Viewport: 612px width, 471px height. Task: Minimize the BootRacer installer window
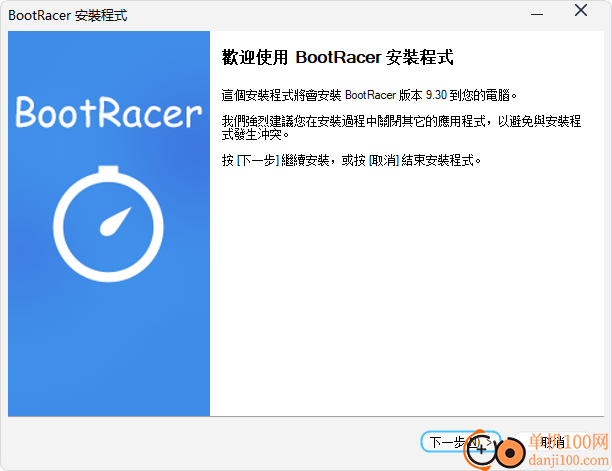[537, 13]
